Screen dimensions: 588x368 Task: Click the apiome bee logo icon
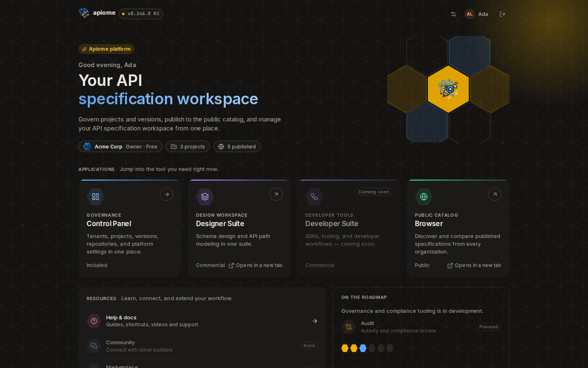pos(84,13)
